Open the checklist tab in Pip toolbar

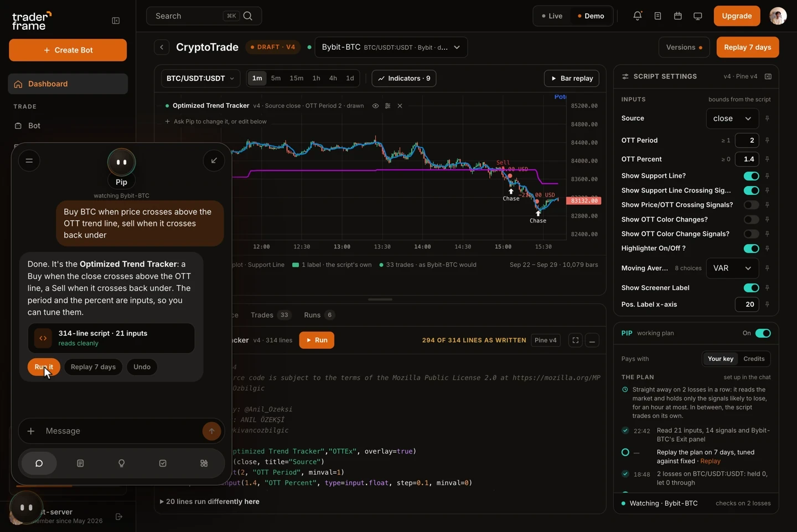(x=163, y=463)
